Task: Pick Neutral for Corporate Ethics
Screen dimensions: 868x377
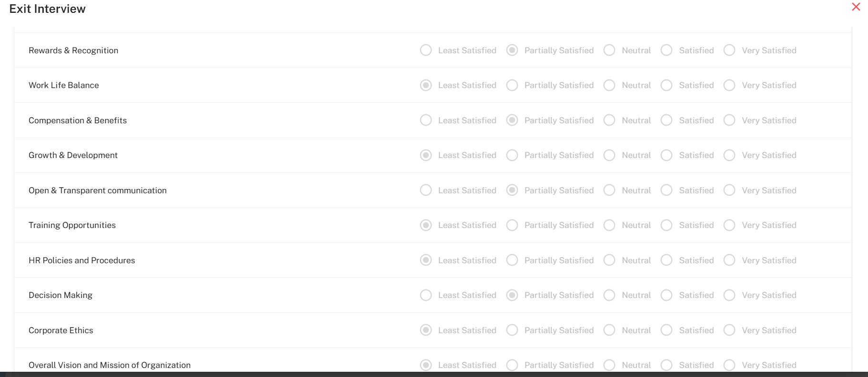Action: [x=609, y=330]
